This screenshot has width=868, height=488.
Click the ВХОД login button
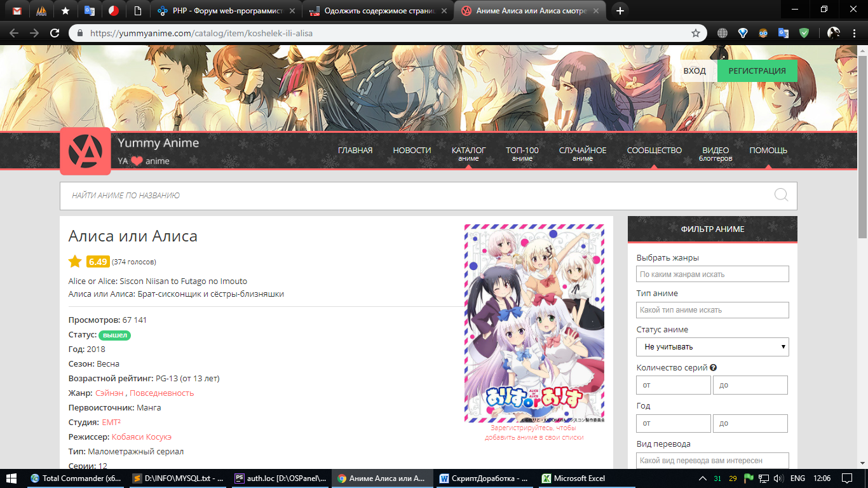point(695,71)
